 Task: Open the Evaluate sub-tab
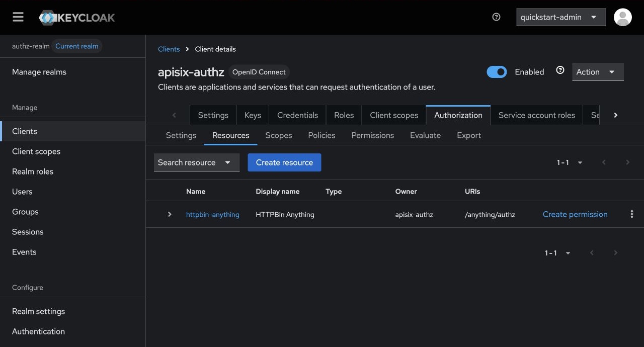coord(425,135)
